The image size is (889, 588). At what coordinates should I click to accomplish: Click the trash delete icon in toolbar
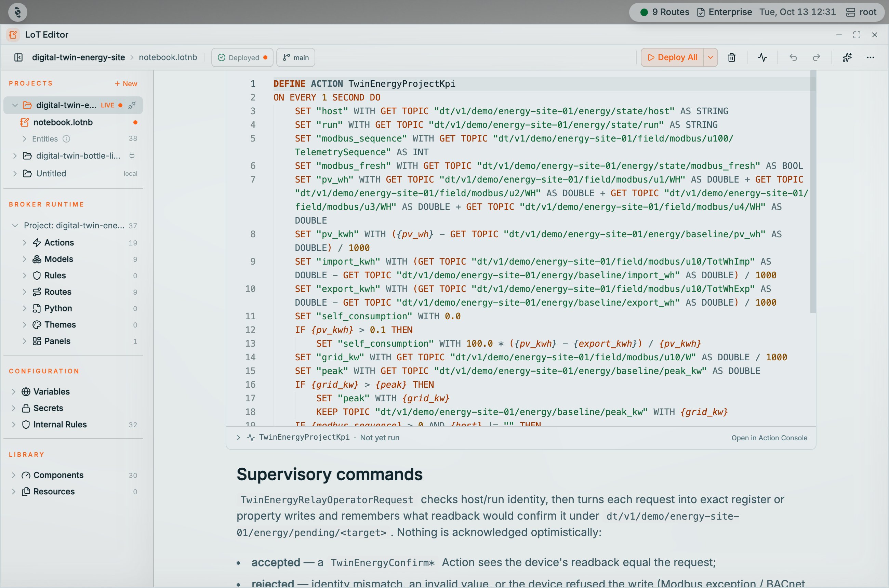(x=731, y=57)
